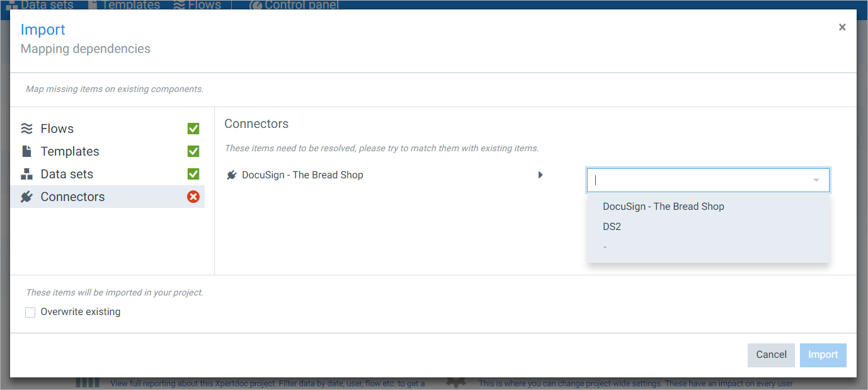This screenshot has height=390, width=868.
Task: Choose DocuSign - The Bread Shop option
Action: [708, 206]
